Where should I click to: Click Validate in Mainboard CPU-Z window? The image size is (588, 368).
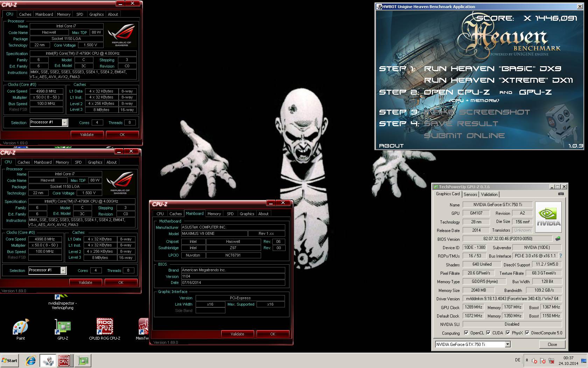(x=237, y=334)
